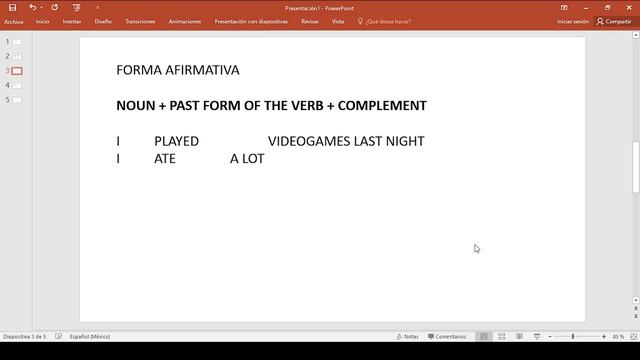Toggle the Comentarios pane button
Image resolution: width=640 pixels, height=360 pixels.
tap(447, 337)
